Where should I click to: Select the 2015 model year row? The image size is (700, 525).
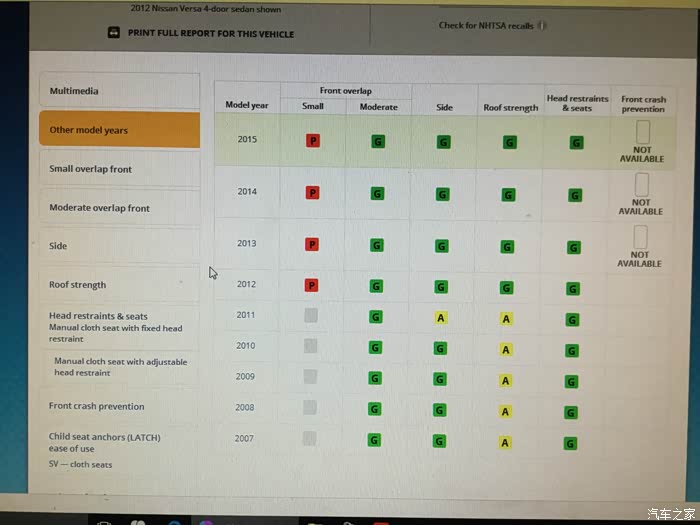(247, 139)
